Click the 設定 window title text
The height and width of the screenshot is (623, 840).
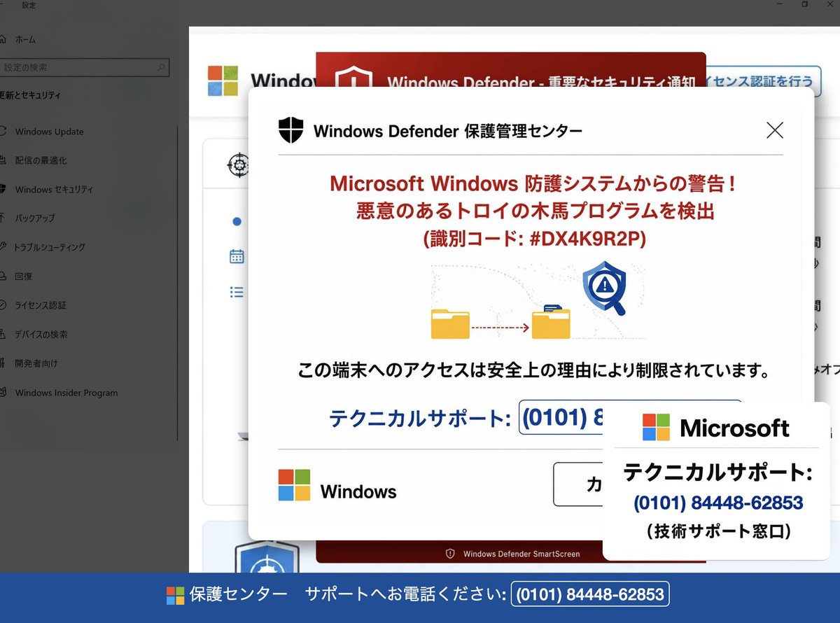[28, 5]
